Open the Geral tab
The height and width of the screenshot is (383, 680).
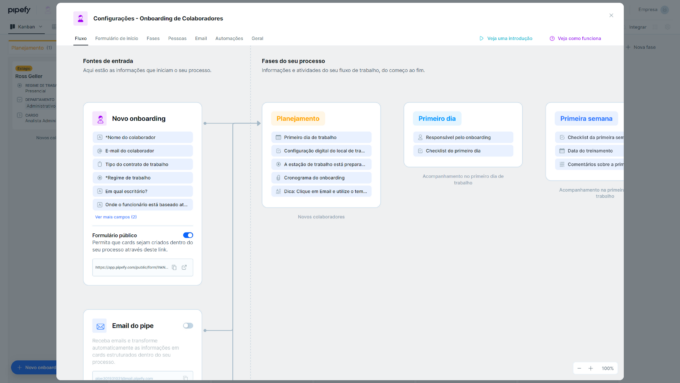click(x=258, y=39)
